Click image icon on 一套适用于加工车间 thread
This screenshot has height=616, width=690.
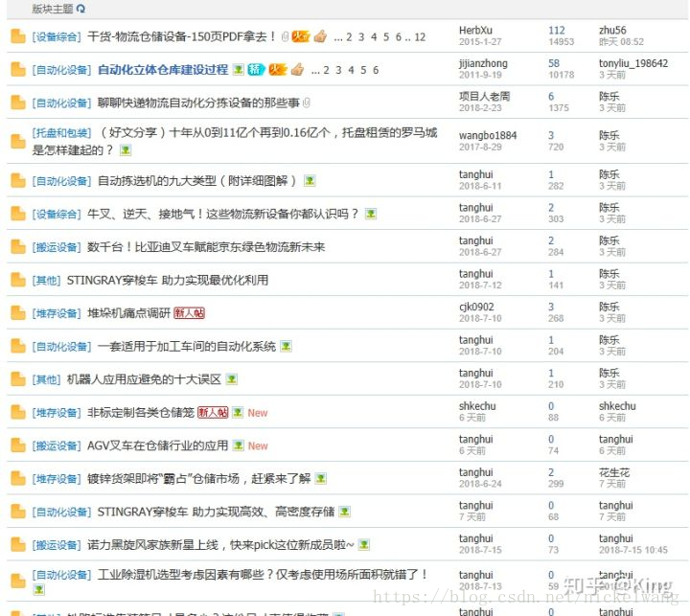(286, 346)
